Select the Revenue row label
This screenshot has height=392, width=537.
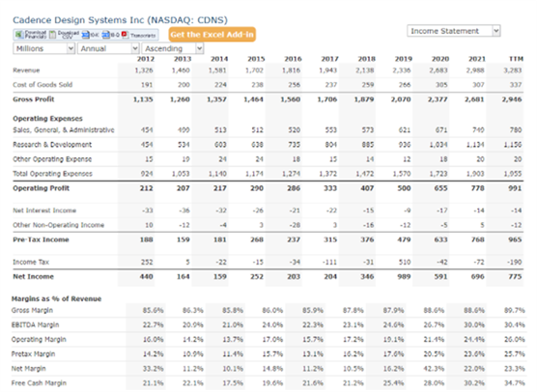point(26,70)
